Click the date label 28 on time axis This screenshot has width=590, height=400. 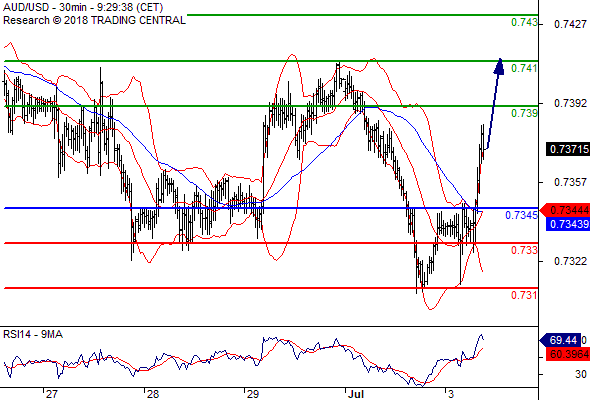[152, 394]
